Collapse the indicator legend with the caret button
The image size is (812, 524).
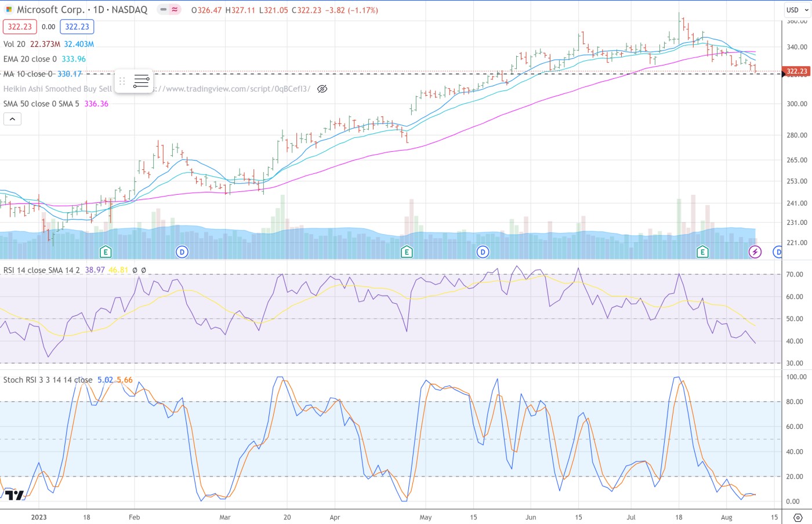(12, 119)
